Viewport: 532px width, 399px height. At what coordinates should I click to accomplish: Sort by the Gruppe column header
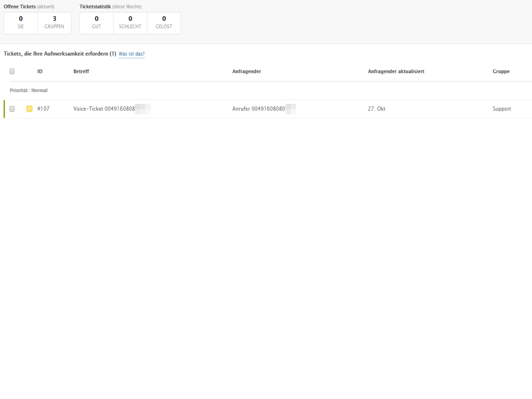[x=501, y=71]
